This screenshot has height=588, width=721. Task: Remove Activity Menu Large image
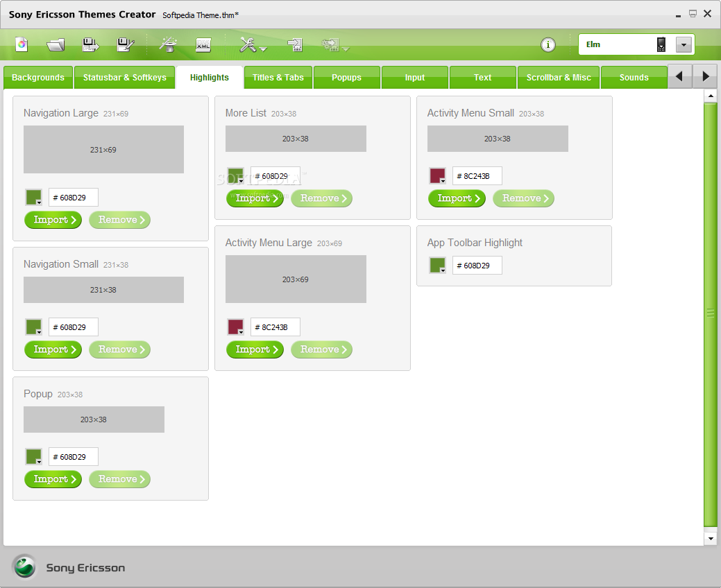coord(321,349)
